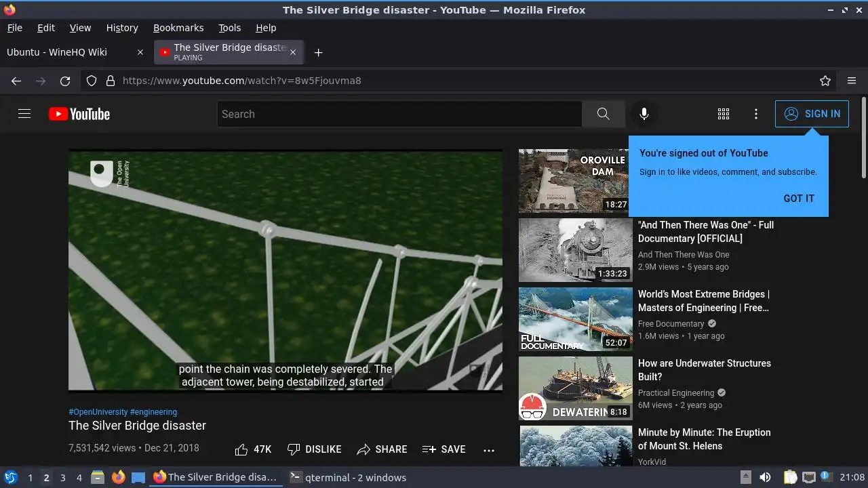This screenshot has height=488, width=868.
Task: Open tracking protection shield icon
Action: coord(92,81)
